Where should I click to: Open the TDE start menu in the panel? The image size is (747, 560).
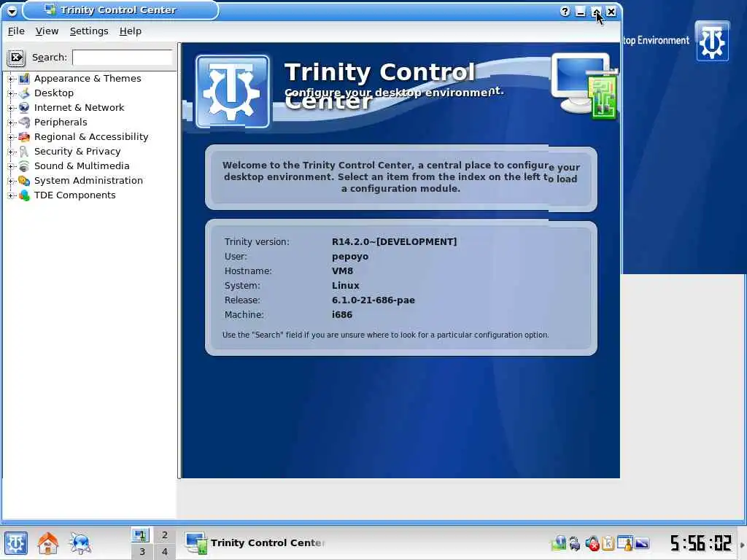[x=16, y=542]
